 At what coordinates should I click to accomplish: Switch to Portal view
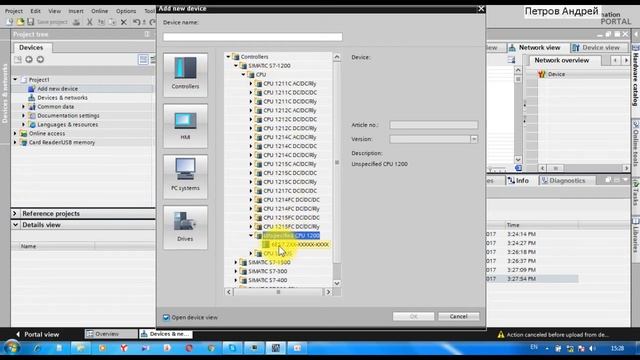[37, 334]
